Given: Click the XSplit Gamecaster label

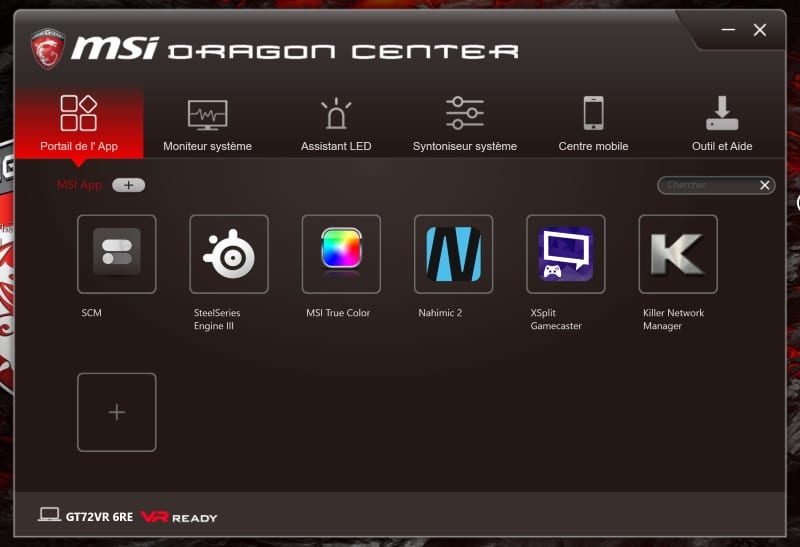Looking at the screenshot, I should point(556,319).
